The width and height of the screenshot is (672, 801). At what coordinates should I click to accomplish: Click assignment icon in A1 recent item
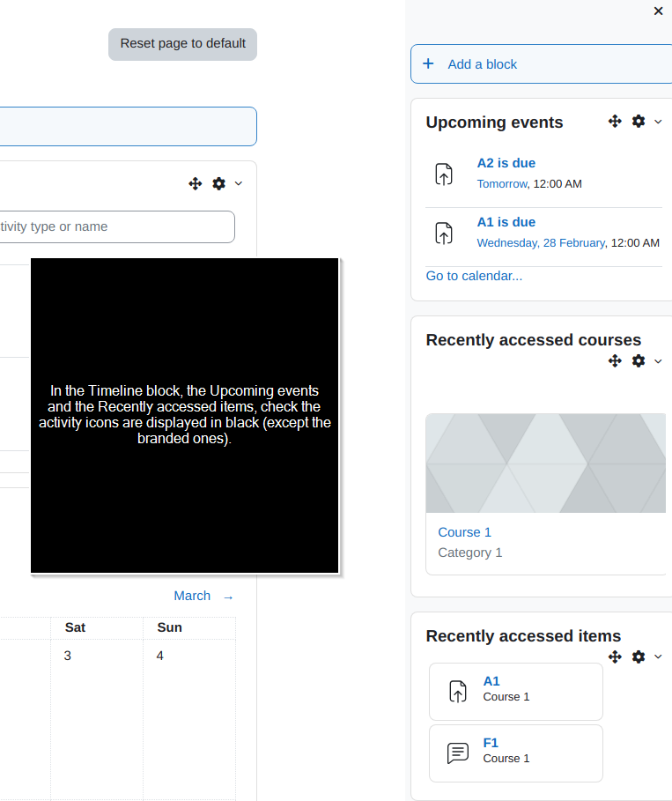457,691
